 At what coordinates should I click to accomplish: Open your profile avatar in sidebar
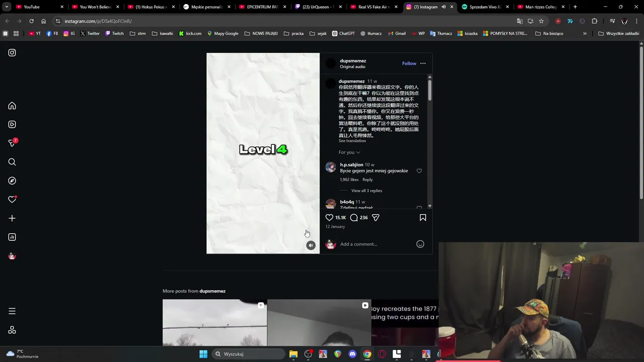(x=12, y=256)
